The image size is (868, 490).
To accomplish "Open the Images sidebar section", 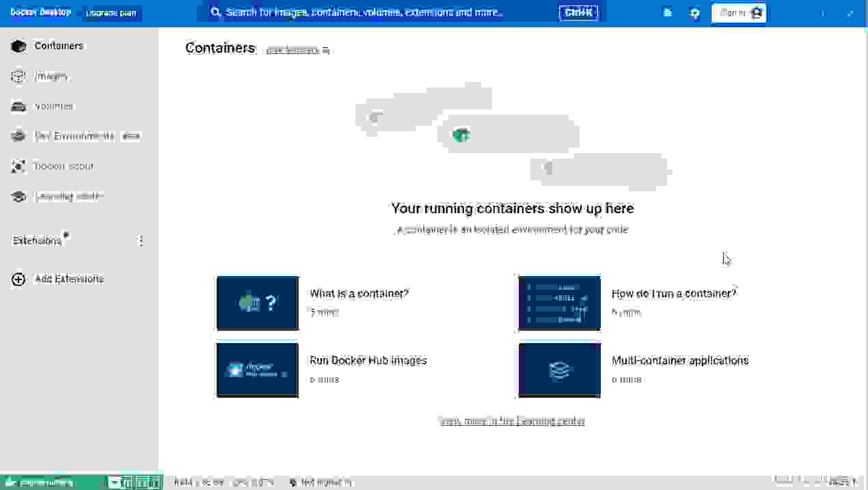I will 79,76.
